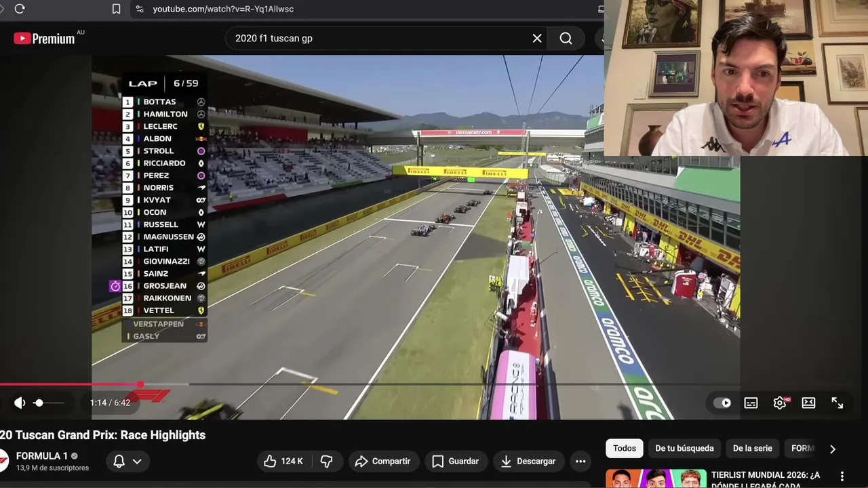The width and height of the screenshot is (868, 488).
Task: Open the FORMULA 1 channel name link
Action: point(42,456)
